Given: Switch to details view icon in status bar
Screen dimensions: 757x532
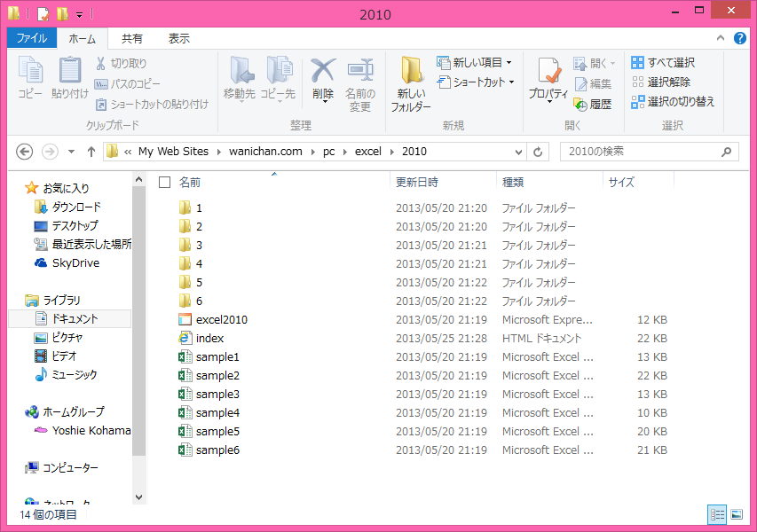Looking at the screenshot, I should coord(717,514).
